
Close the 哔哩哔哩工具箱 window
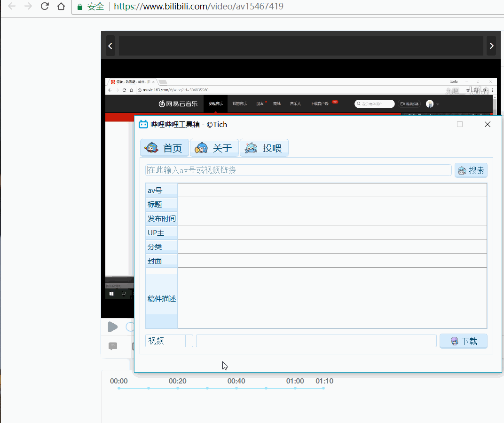(x=487, y=124)
